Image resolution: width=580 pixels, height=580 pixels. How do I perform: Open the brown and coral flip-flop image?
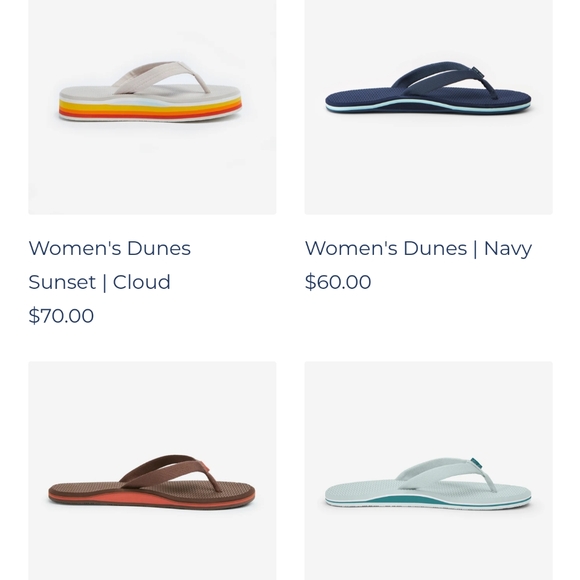pos(152,471)
